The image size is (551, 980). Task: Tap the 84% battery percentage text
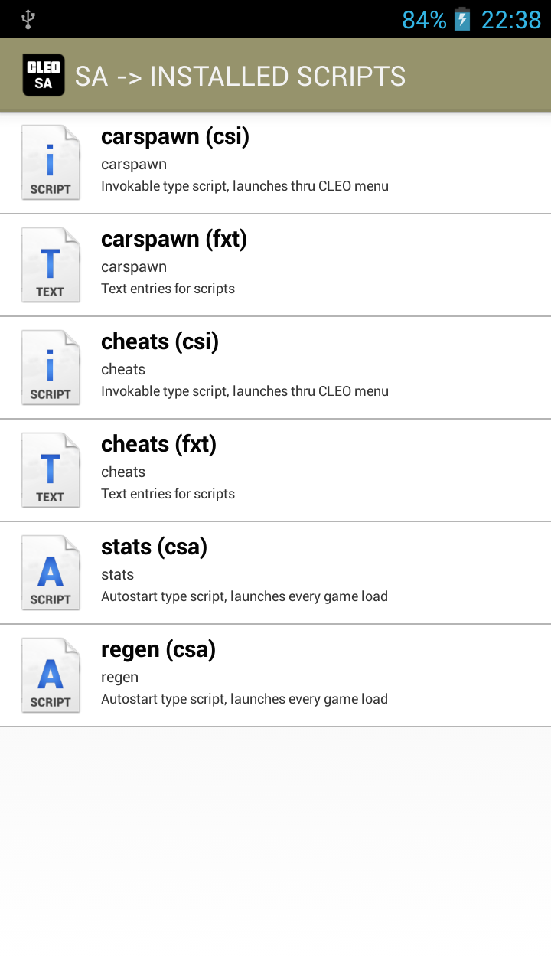424,19
